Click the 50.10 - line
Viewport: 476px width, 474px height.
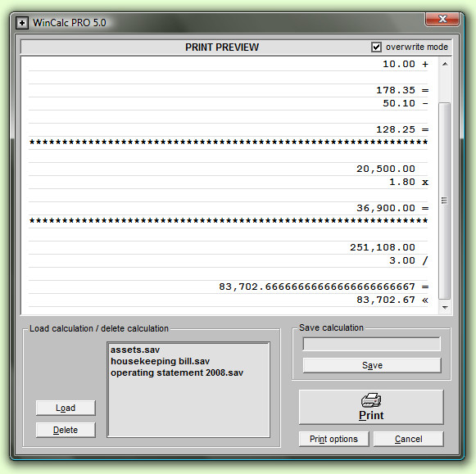point(406,103)
